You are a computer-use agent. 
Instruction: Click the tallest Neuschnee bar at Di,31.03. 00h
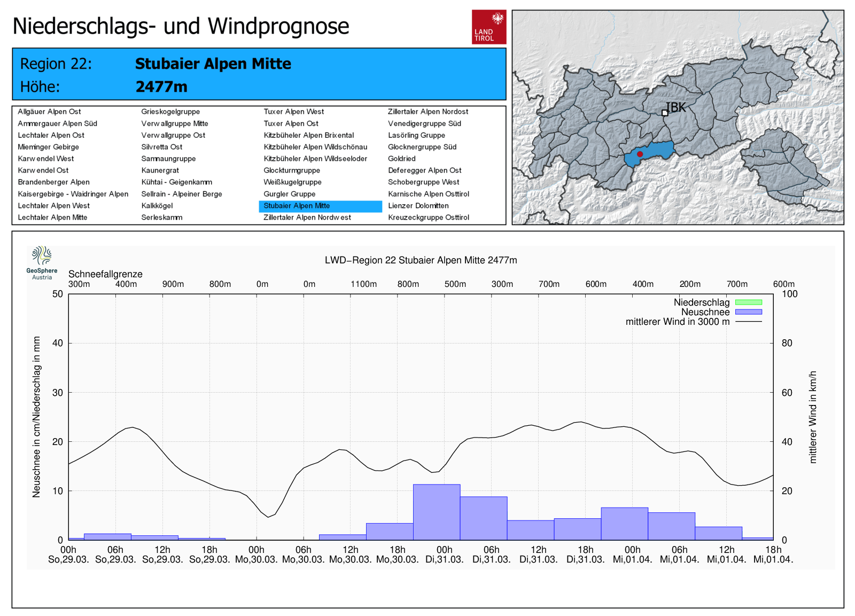(436, 512)
